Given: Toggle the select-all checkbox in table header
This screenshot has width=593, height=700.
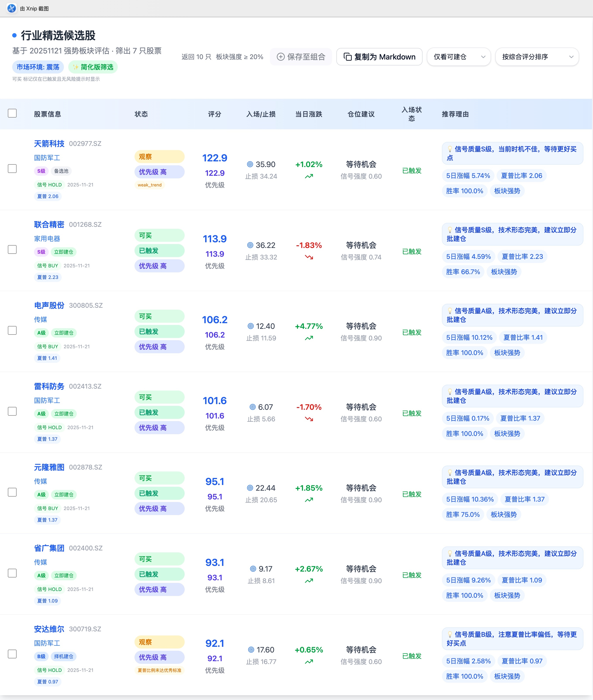Looking at the screenshot, I should pos(12,113).
